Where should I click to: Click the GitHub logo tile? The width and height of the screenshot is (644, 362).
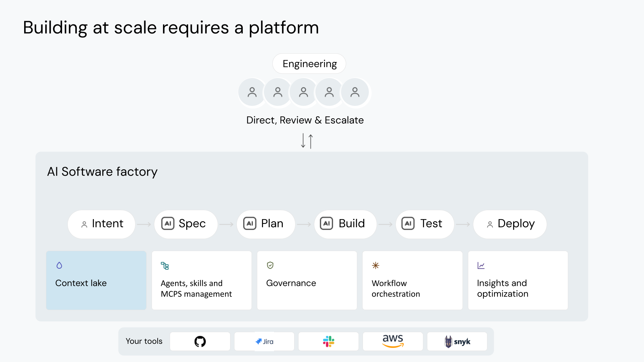(200, 341)
